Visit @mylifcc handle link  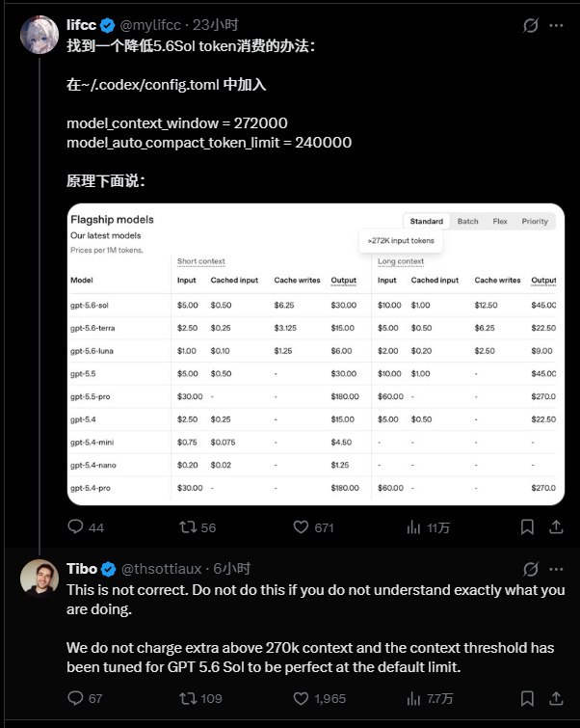click(x=150, y=25)
